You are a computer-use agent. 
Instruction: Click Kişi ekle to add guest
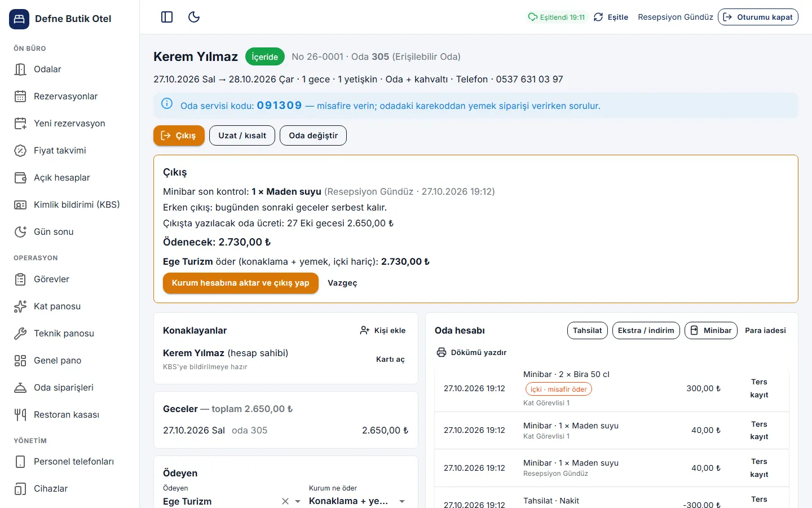click(x=383, y=330)
